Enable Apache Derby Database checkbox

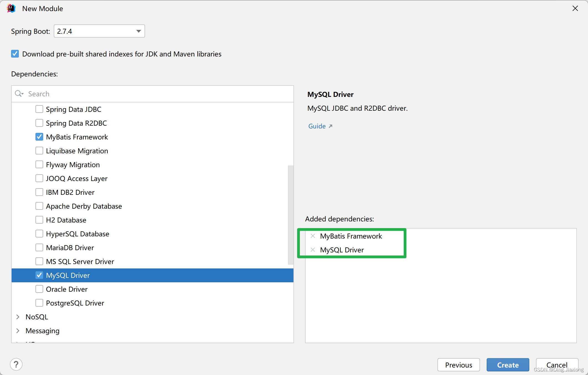39,206
